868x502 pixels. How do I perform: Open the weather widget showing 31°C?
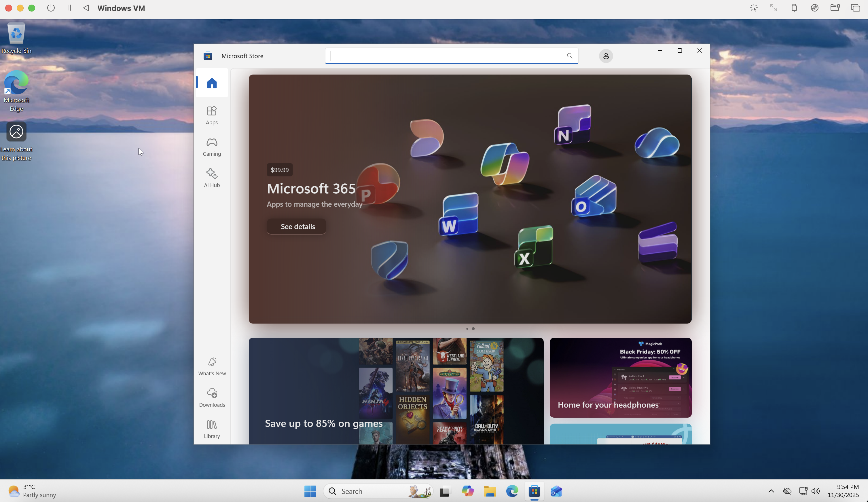pos(32,491)
